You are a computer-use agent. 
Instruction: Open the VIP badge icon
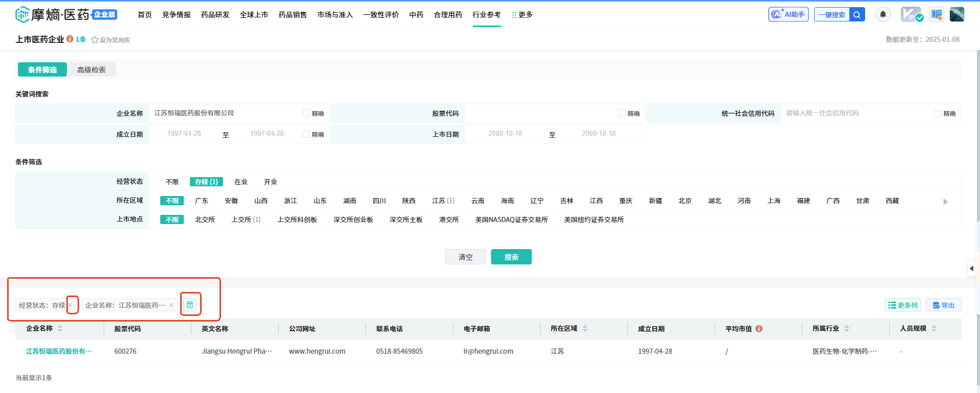click(911, 14)
